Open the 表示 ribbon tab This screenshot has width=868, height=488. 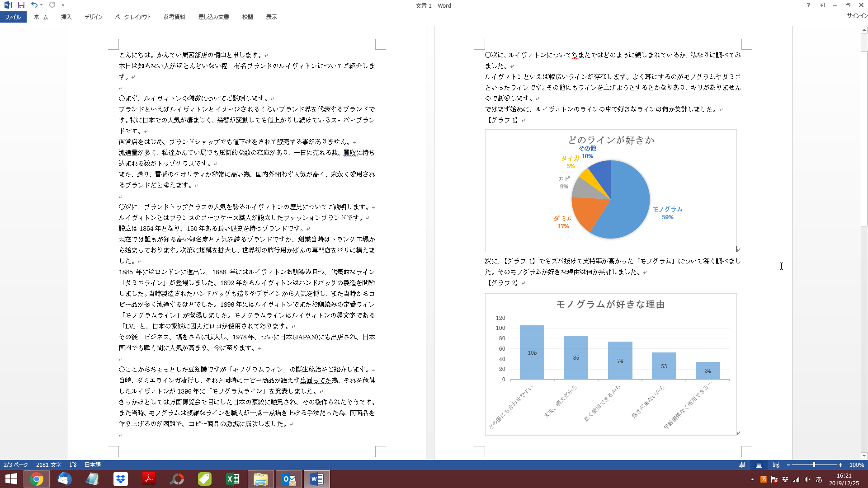[271, 17]
